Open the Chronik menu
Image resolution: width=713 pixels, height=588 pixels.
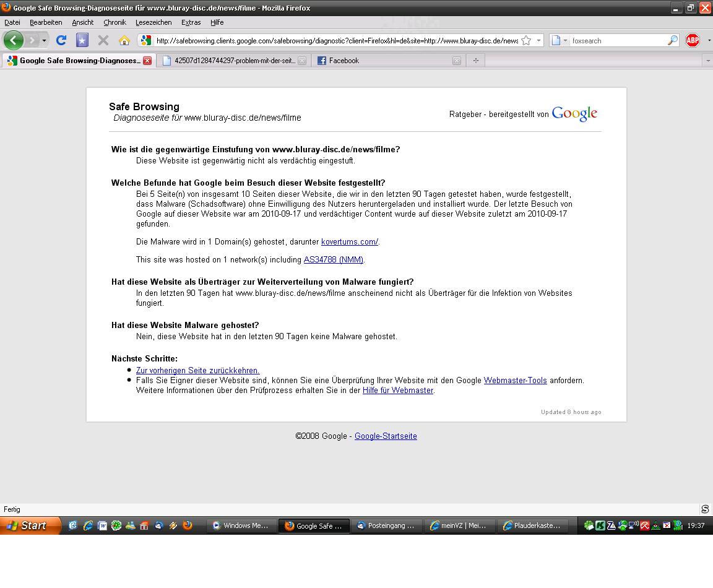(x=115, y=22)
